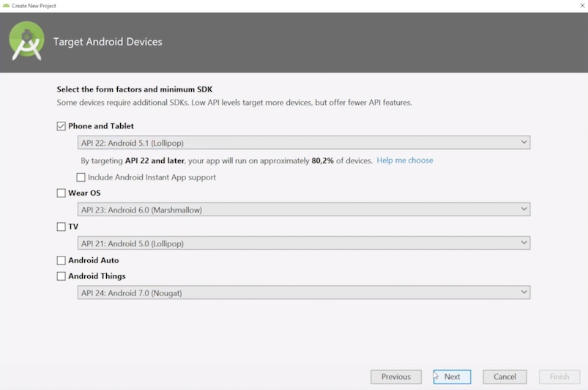This screenshot has width=588, height=390.
Task: Enable Include Android Instant App support
Action: pyautogui.click(x=81, y=177)
